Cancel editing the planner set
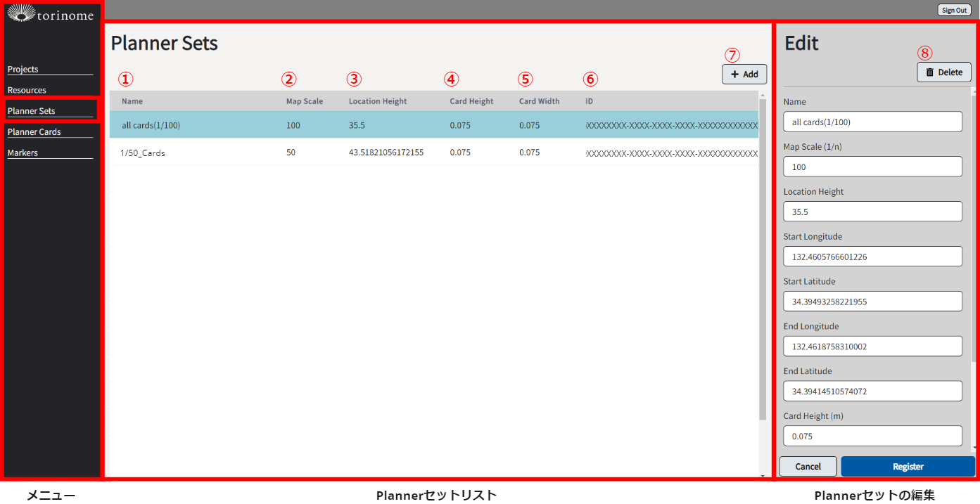Viewport: 980px width, 504px height. 808,467
